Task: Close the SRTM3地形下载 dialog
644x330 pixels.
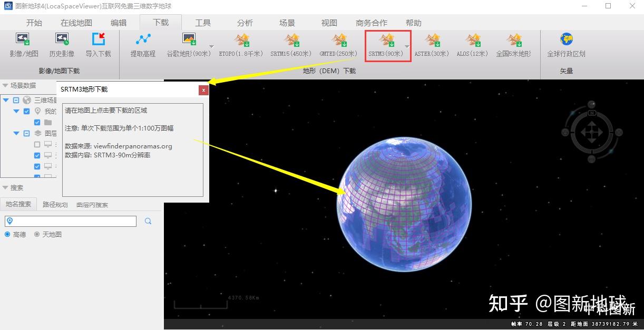Action: coord(203,90)
